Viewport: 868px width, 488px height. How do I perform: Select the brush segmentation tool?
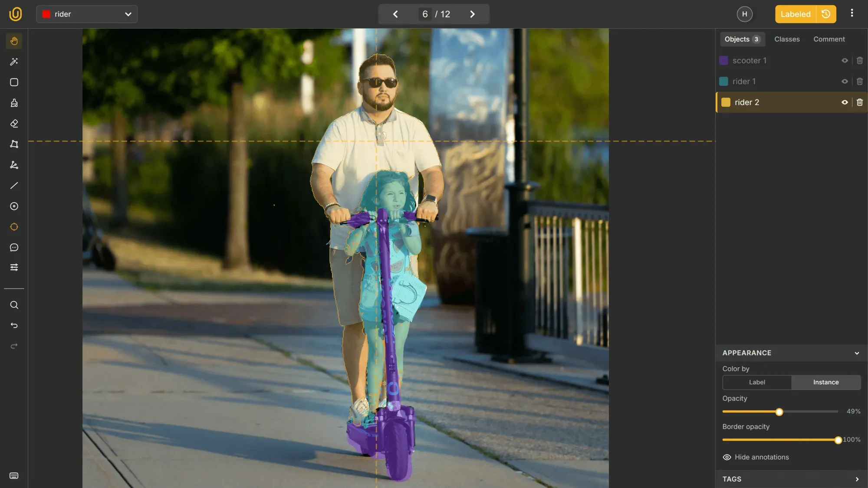[14, 103]
